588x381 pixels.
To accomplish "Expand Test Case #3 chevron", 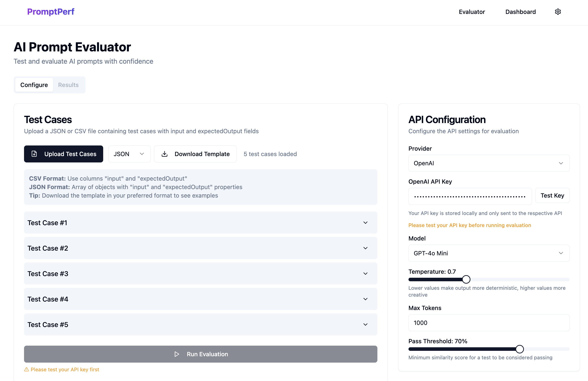I will (365, 273).
